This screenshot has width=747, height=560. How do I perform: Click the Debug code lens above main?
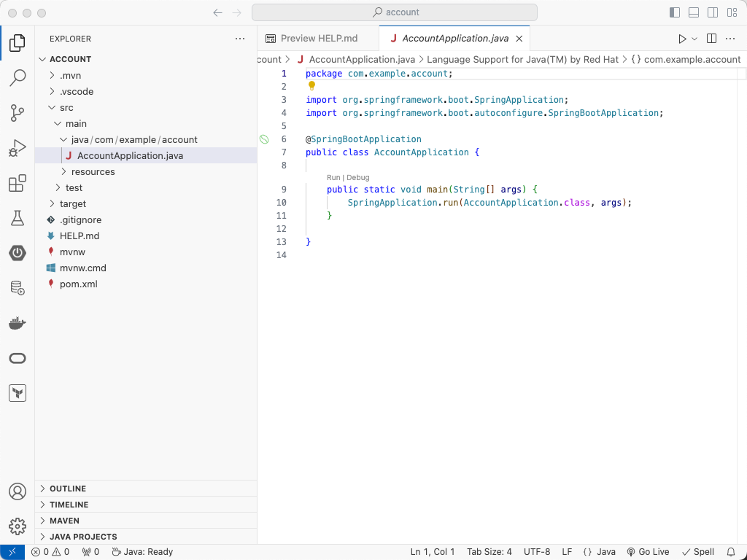358,177
